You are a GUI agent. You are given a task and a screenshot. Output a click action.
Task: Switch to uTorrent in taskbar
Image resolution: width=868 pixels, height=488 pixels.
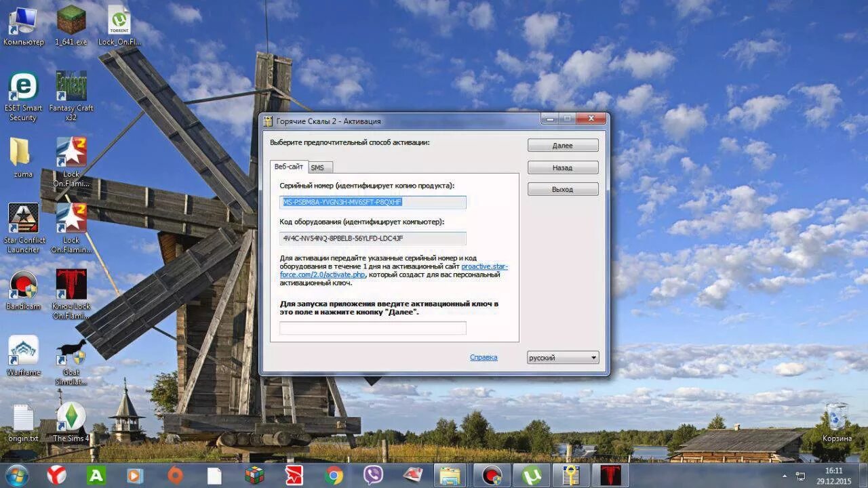531,475
